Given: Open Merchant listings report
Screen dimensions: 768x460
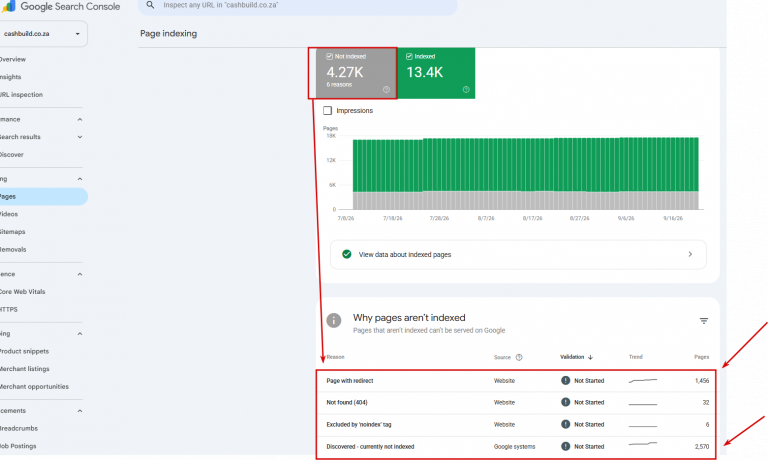Looking at the screenshot, I should pyautogui.click(x=24, y=369).
